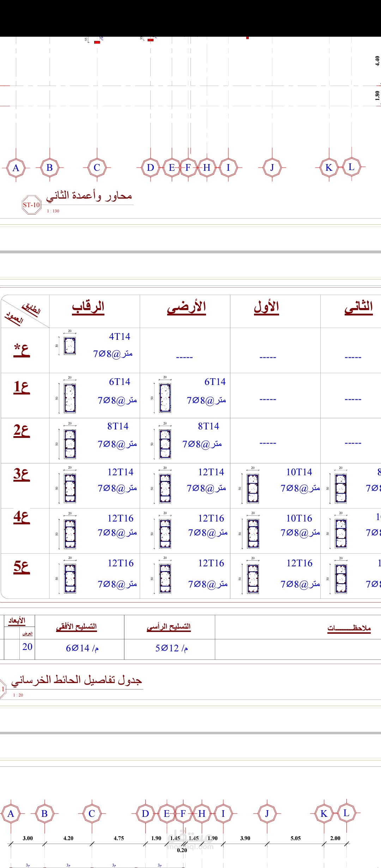Screen dimensions: 381x868
Task: Click the wall width value 20
Action: pos(27,647)
